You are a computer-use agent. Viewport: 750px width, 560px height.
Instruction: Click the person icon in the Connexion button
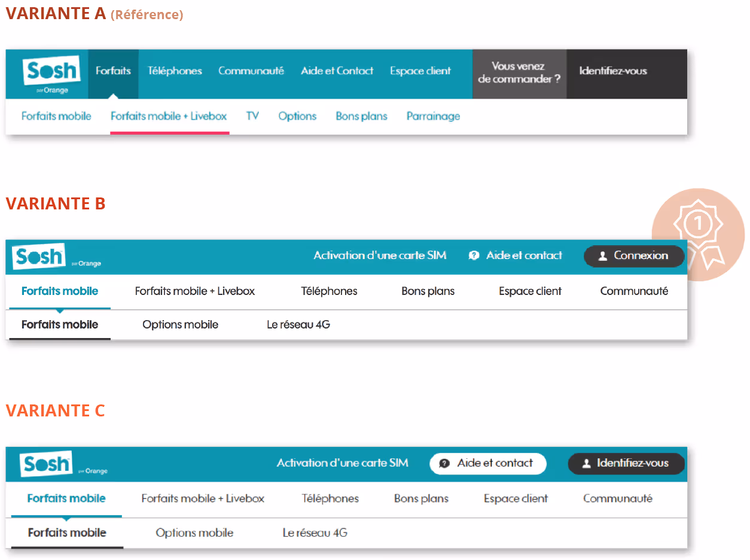click(602, 256)
